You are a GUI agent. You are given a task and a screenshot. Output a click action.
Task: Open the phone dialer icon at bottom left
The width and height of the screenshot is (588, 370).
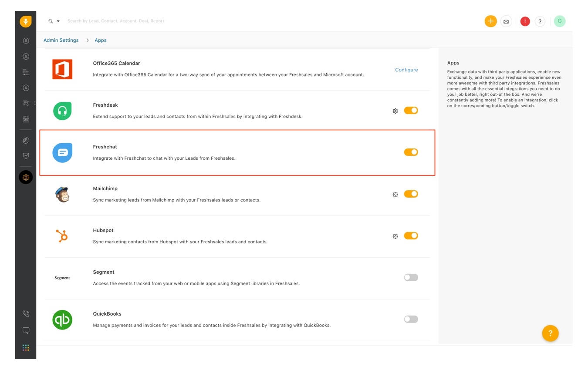click(26, 313)
